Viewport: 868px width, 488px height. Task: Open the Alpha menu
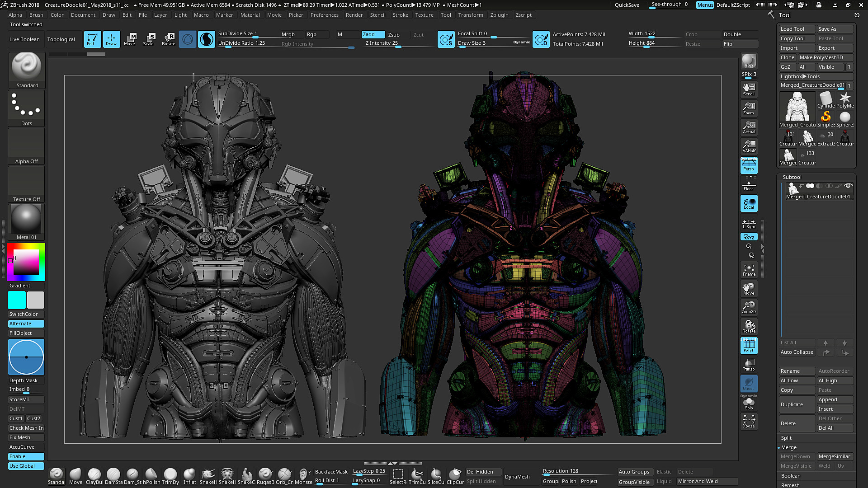pyautogui.click(x=15, y=15)
